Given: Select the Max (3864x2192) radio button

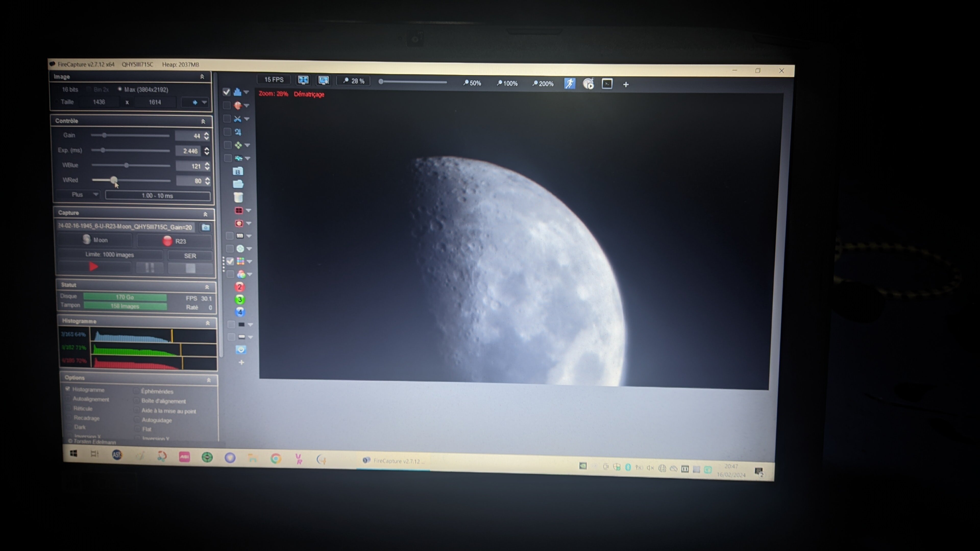Looking at the screenshot, I should pyautogui.click(x=120, y=89).
